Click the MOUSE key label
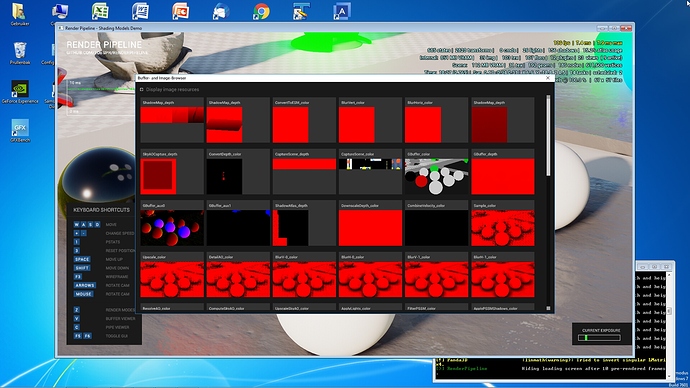 pyautogui.click(x=83, y=294)
